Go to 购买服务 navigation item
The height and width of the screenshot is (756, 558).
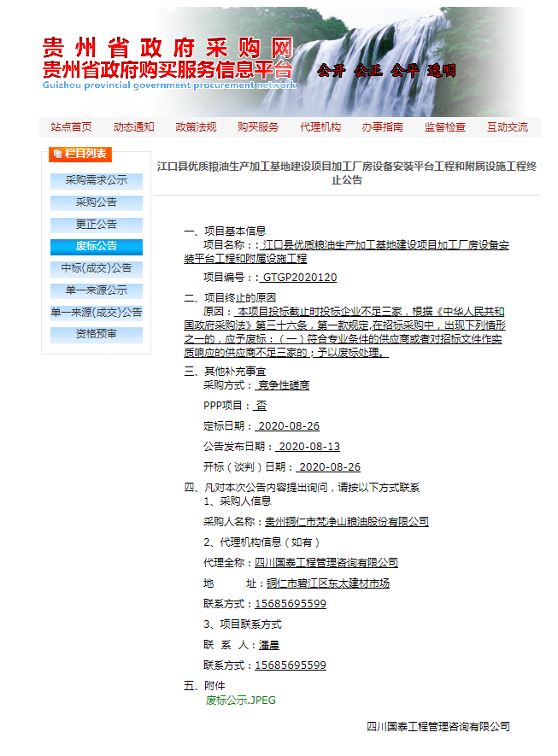pos(258,127)
